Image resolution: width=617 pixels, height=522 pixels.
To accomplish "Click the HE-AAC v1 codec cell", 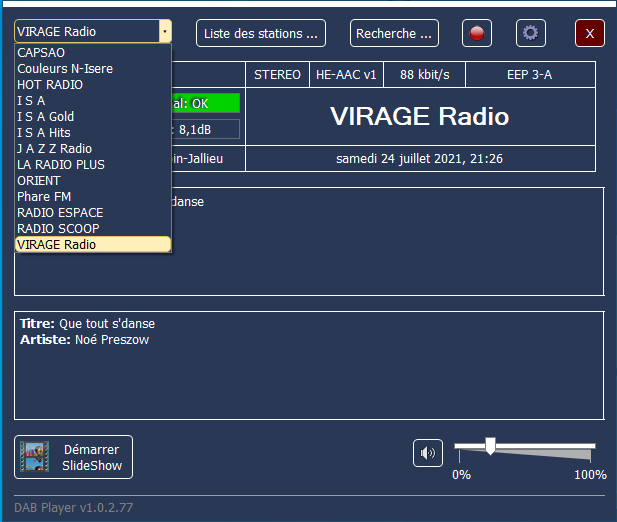I will point(346,74).
